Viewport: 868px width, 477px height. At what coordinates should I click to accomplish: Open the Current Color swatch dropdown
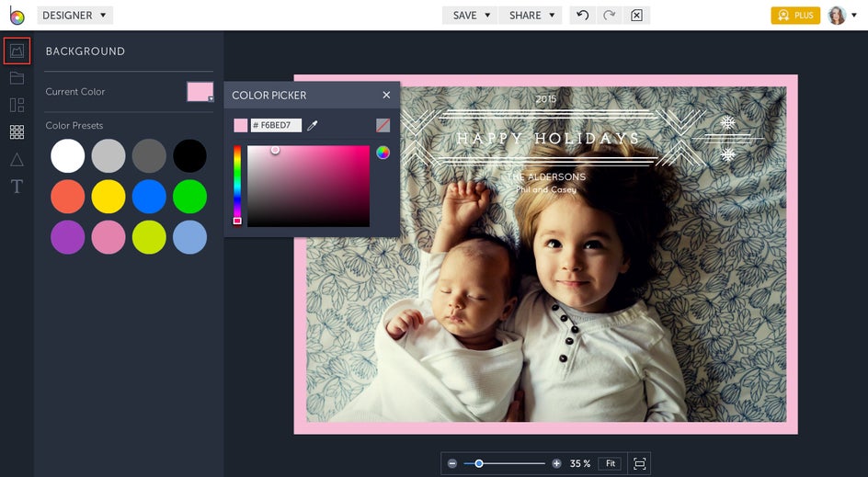(x=200, y=92)
